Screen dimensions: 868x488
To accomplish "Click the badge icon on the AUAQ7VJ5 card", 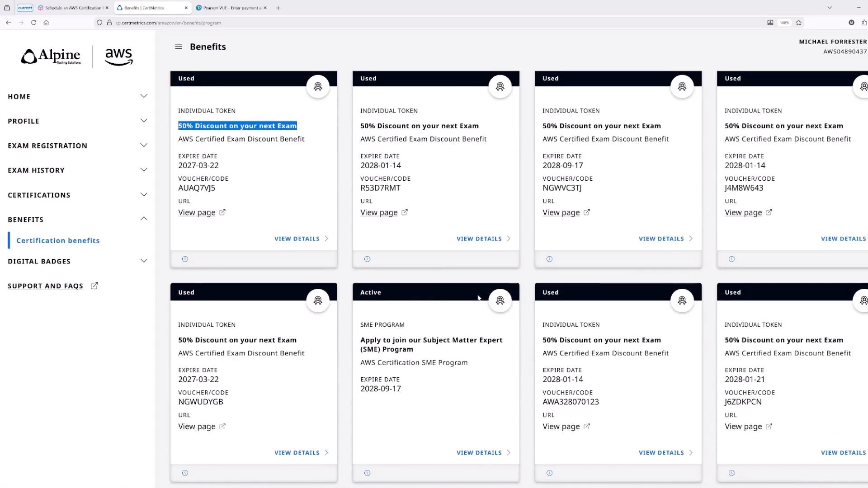I will click(318, 86).
